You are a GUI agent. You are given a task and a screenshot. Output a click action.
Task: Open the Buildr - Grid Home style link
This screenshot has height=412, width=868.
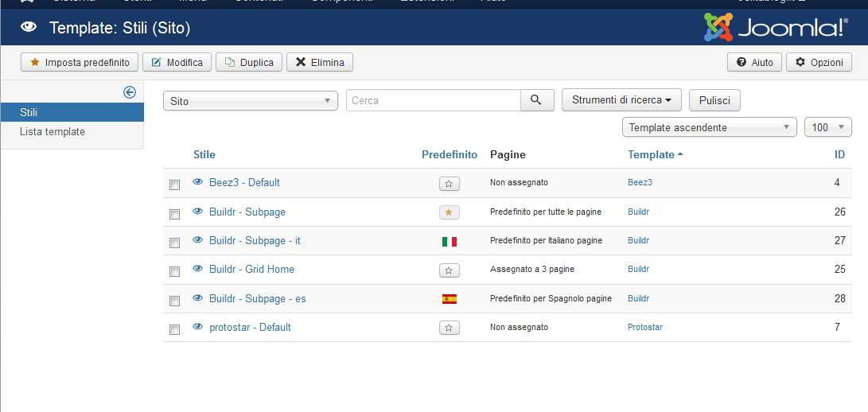coord(251,269)
